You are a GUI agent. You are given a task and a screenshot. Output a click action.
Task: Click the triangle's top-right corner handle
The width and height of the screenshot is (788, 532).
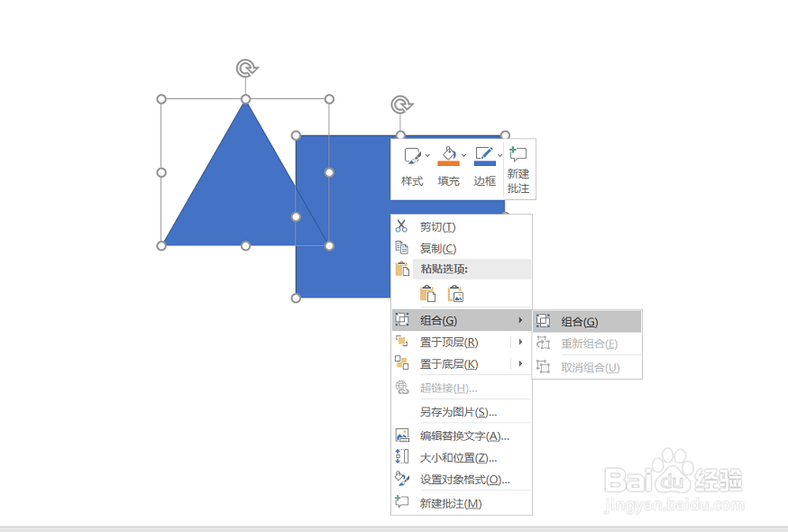(x=329, y=99)
